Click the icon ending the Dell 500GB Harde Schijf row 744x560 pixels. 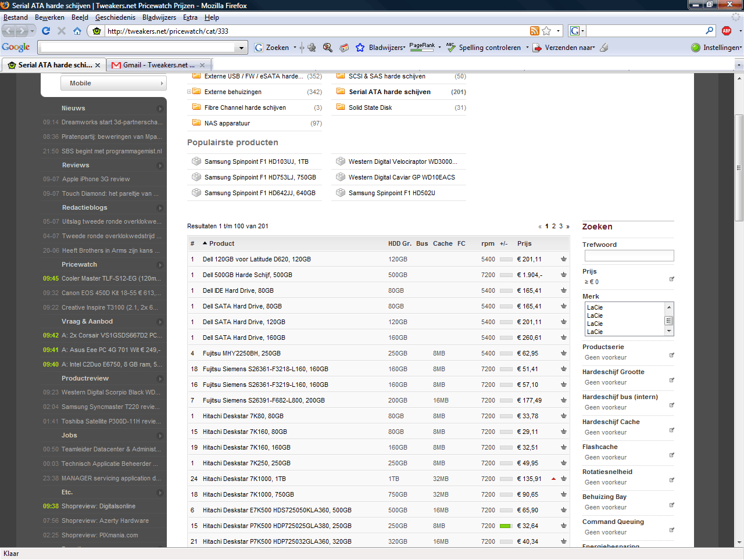564,275
